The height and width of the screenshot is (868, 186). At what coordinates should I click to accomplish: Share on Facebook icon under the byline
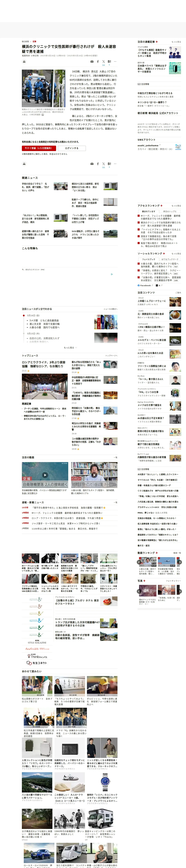(98, 62)
